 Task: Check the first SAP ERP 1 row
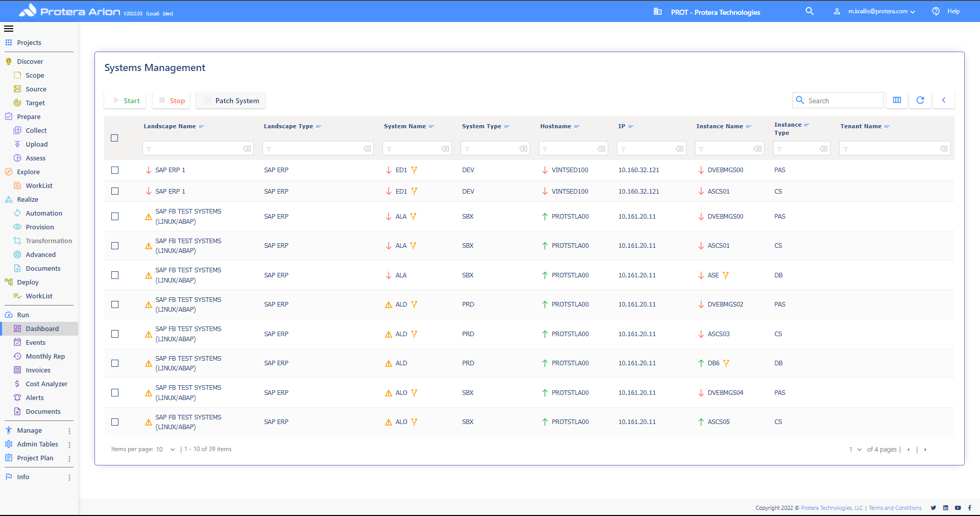tap(115, 170)
